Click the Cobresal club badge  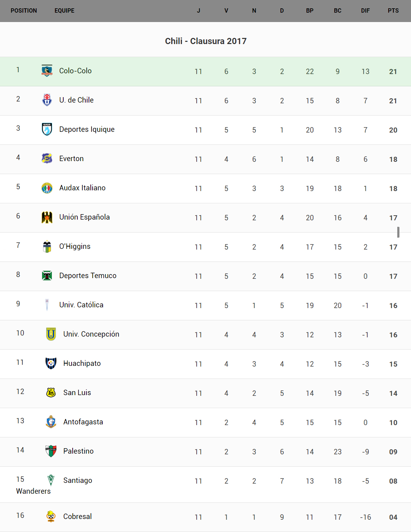tap(51, 516)
